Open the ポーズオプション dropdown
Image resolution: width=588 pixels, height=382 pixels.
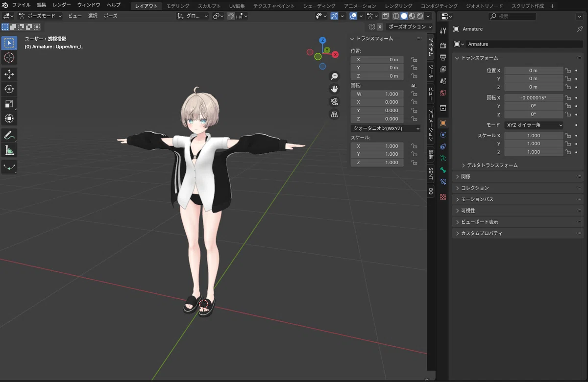click(x=410, y=27)
